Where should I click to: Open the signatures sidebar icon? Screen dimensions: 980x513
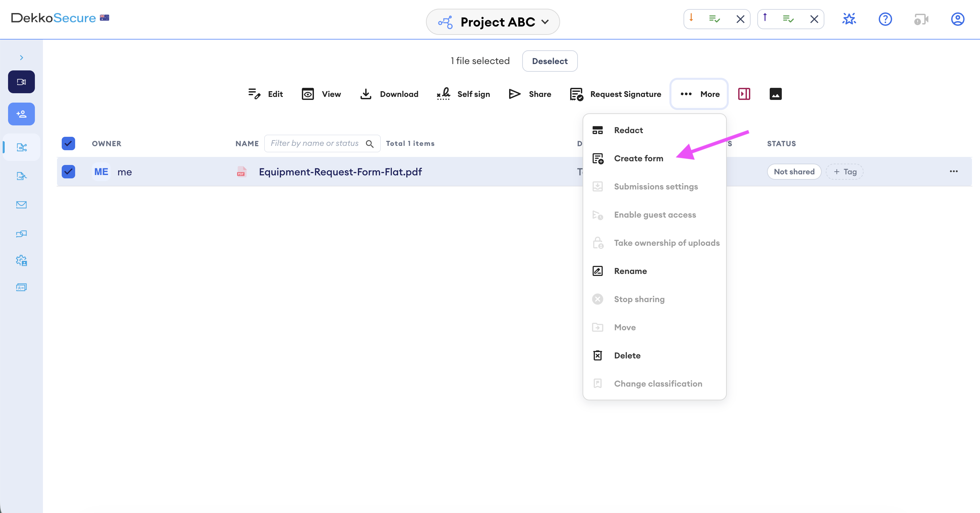coord(22,176)
